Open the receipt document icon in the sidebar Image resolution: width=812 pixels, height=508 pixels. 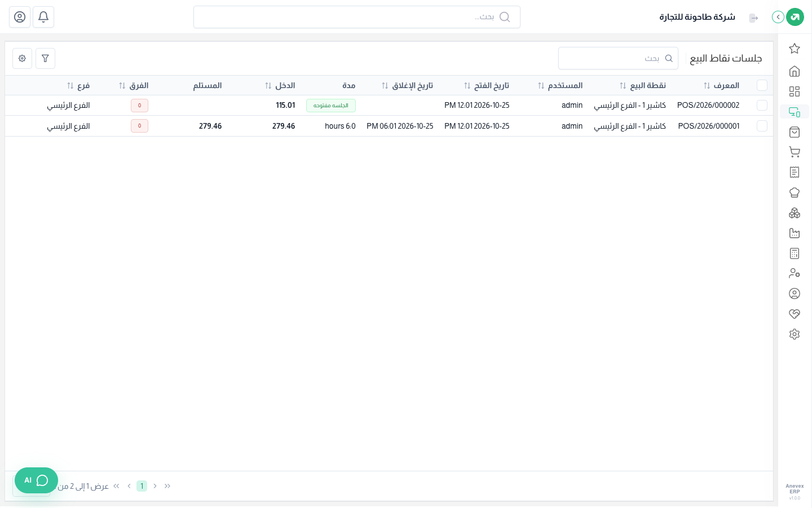(795, 172)
